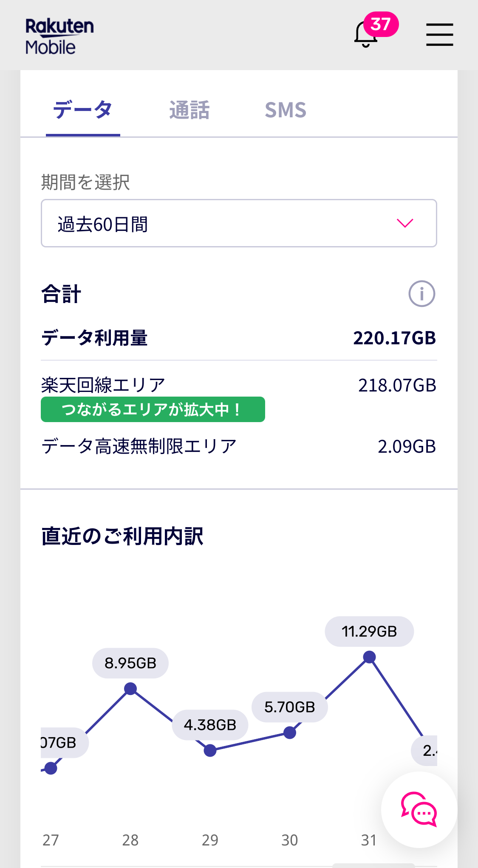Viewport: 478px width, 868px height.
Task: Click the 4.38GB chart point
Action: coord(210,751)
